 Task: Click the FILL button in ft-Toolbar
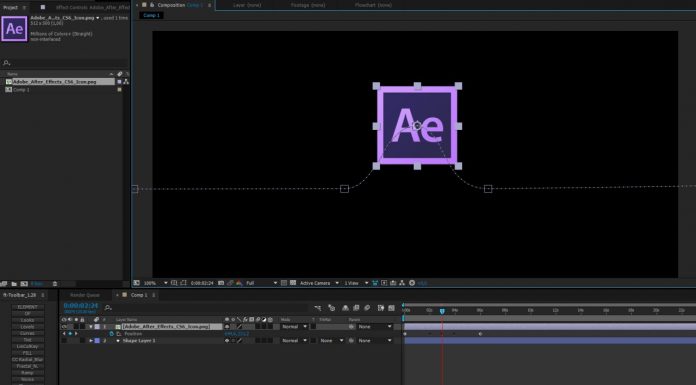point(28,353)
